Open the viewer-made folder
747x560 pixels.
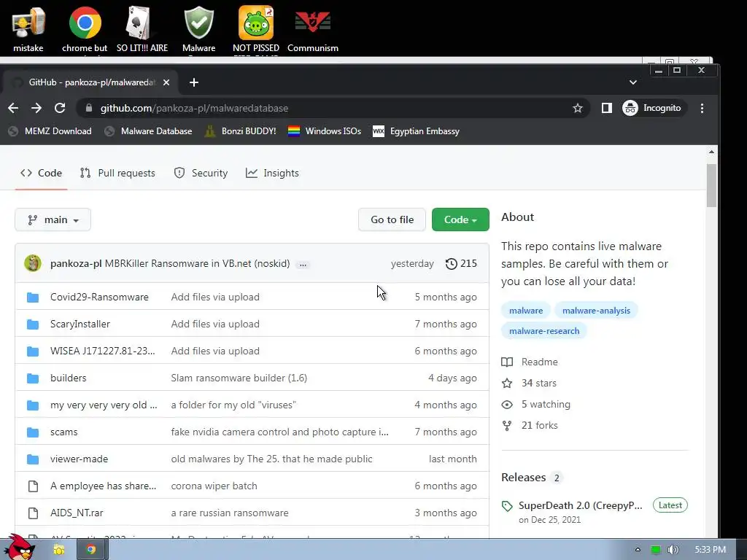(79, 459)
